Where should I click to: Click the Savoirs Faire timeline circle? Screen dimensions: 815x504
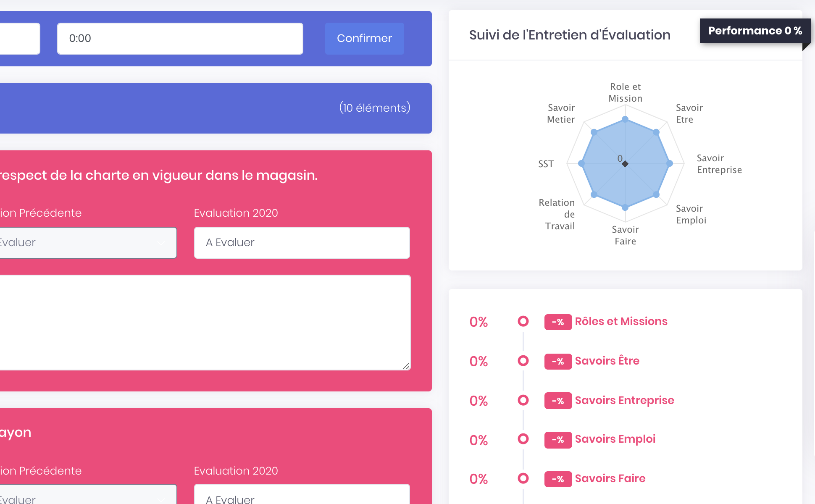[523, 478]
